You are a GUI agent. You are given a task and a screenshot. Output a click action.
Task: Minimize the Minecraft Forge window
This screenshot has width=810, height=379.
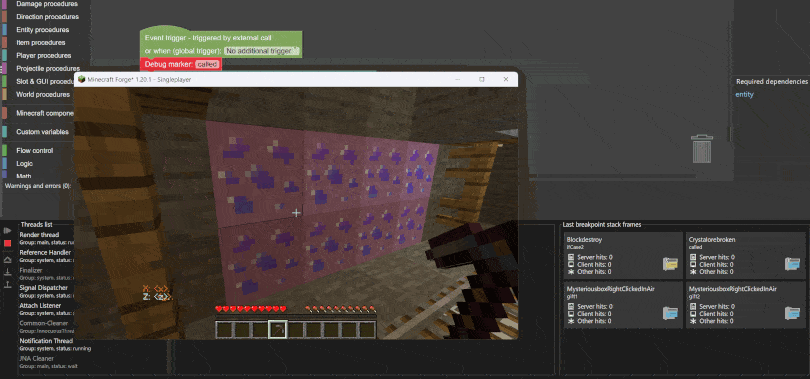point(458,80)
